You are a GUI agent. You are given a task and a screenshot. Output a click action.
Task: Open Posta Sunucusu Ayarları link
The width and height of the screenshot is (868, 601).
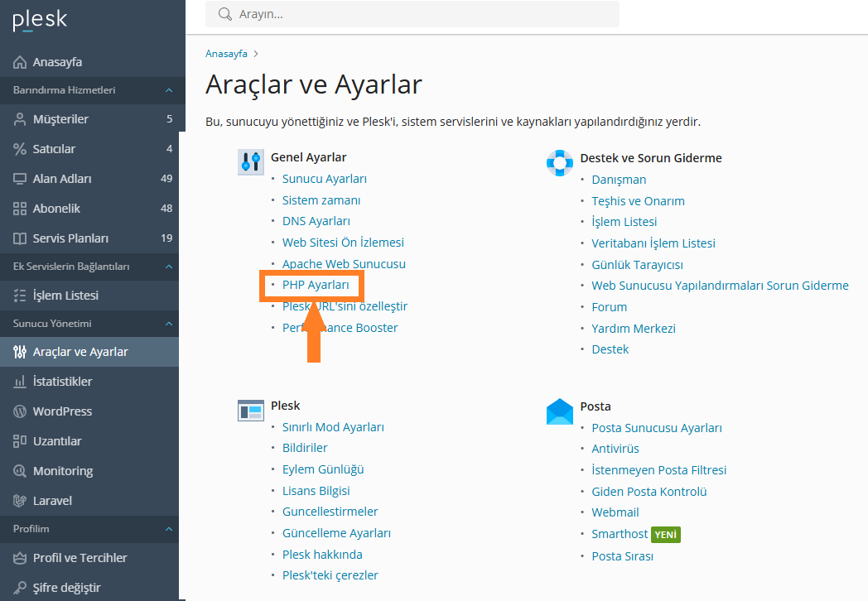(657, 428)
